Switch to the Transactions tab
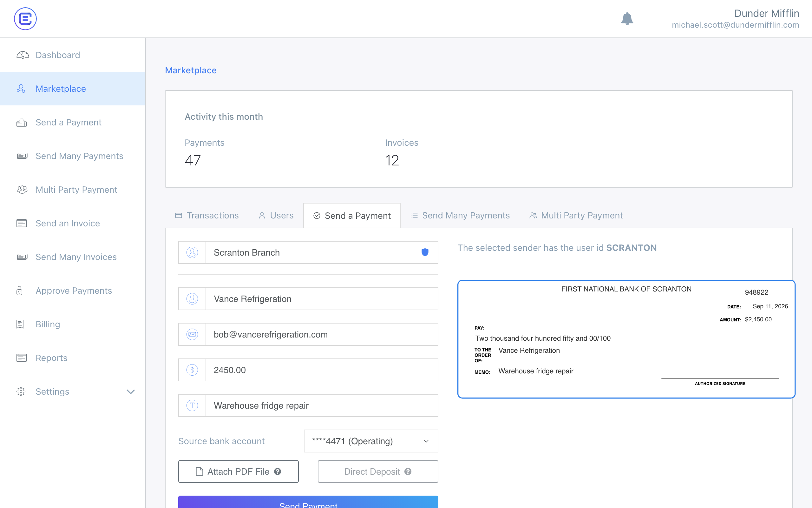 [207, 215]
